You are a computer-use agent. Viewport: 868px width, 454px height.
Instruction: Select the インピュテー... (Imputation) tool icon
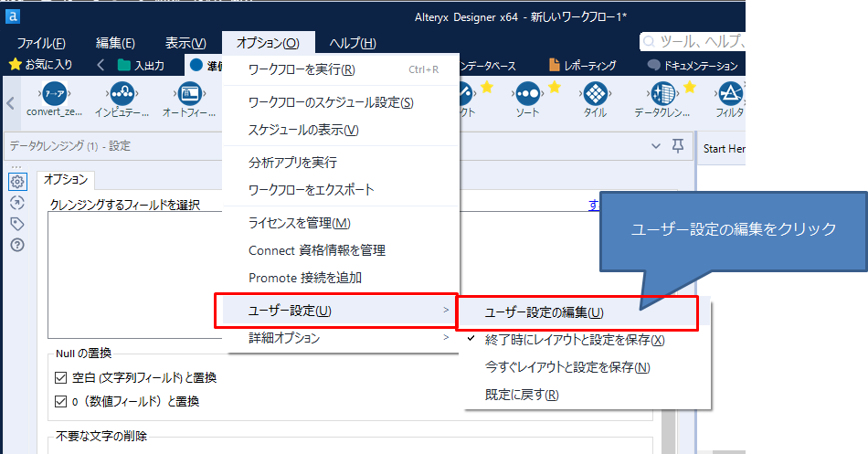pyautogui.click(x=122, y=94)
